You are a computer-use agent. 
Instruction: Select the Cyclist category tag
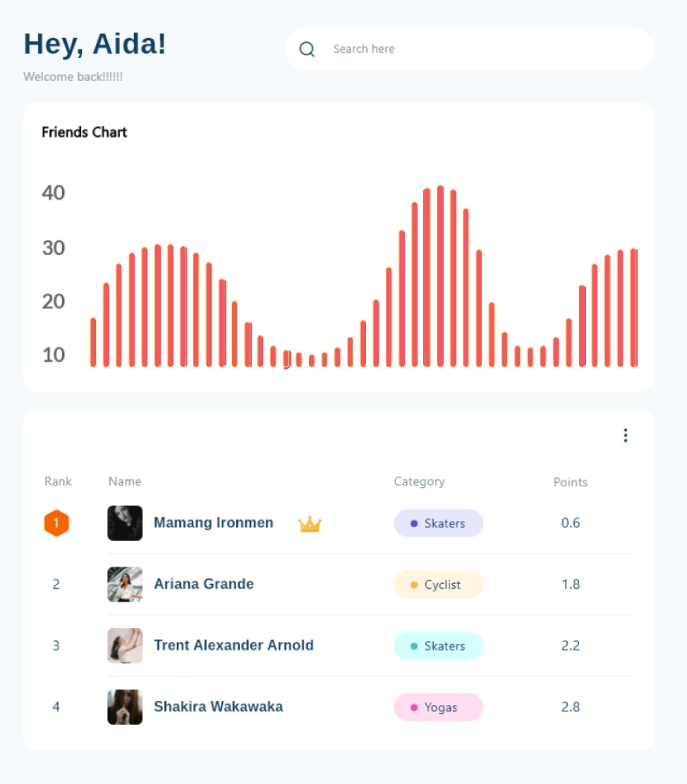[x=438, y=584]
